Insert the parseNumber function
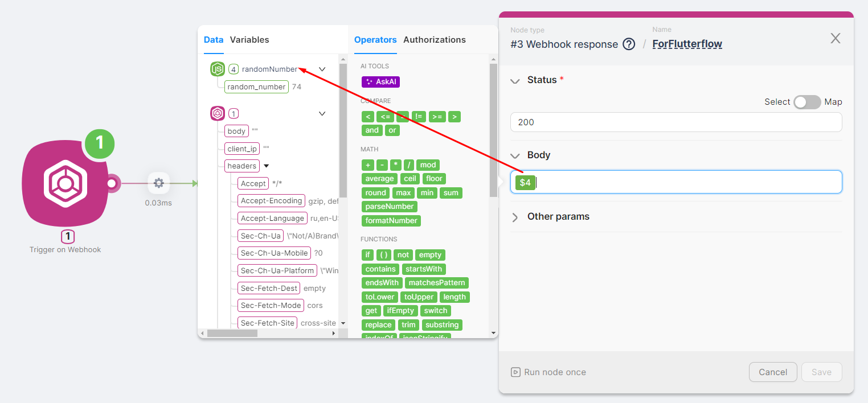 (389, 206)
